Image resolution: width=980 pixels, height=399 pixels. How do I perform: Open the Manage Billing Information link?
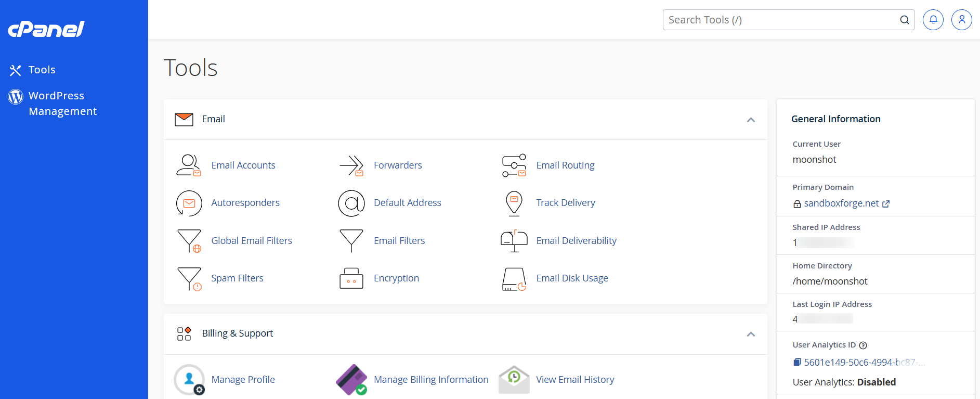coord(431,380)
